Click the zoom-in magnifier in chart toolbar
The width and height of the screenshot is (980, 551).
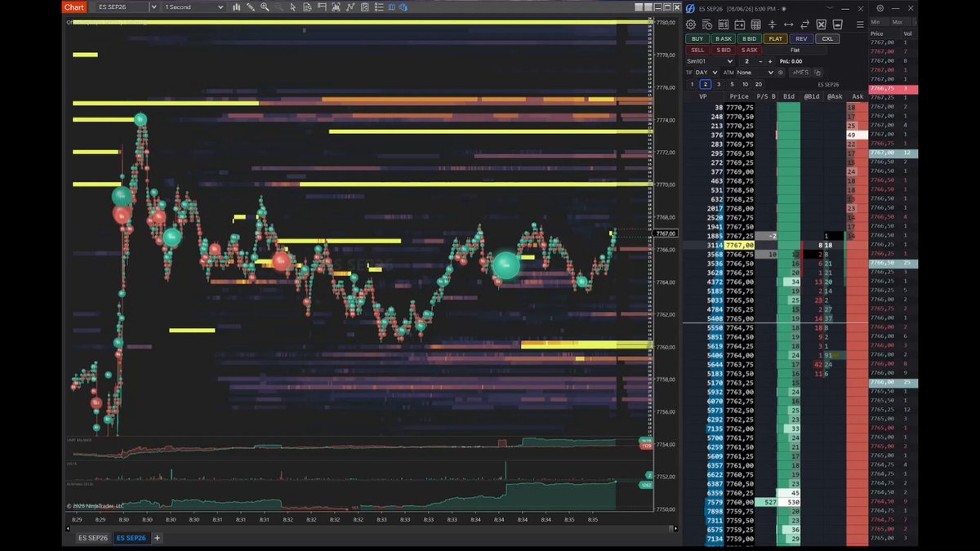(x=265, y=7)
